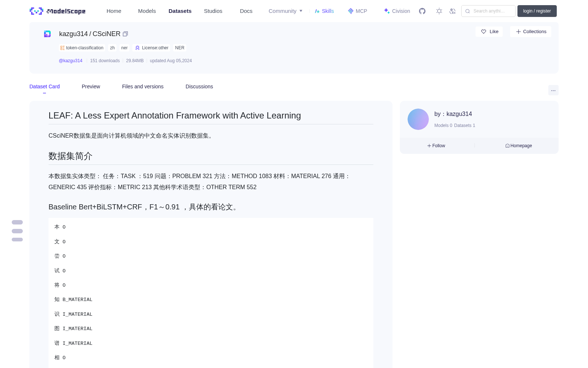Open Files and versions tab

click(x=143, y=86)
